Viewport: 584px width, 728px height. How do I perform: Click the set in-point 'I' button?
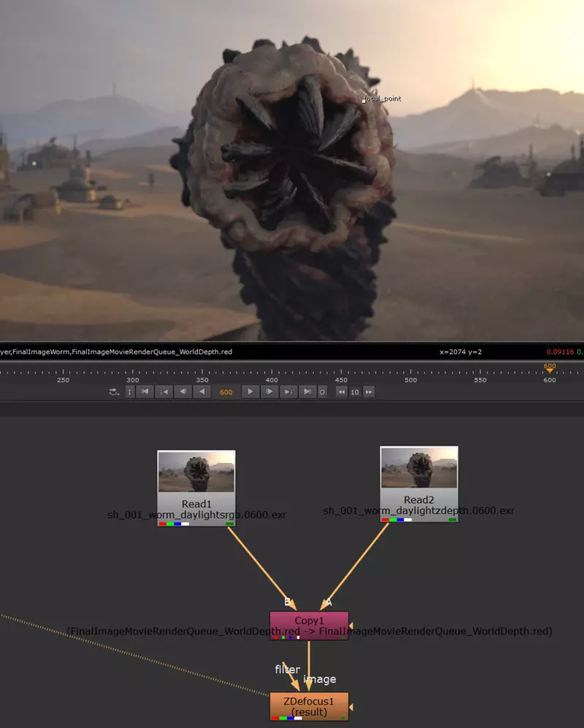pyautogui.click(x=129, y=392)
